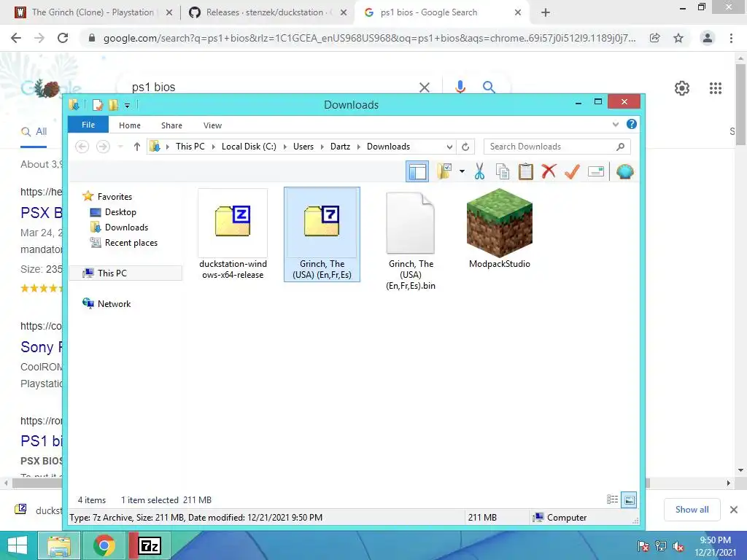Bookmark this page with the star

point(678,38)
